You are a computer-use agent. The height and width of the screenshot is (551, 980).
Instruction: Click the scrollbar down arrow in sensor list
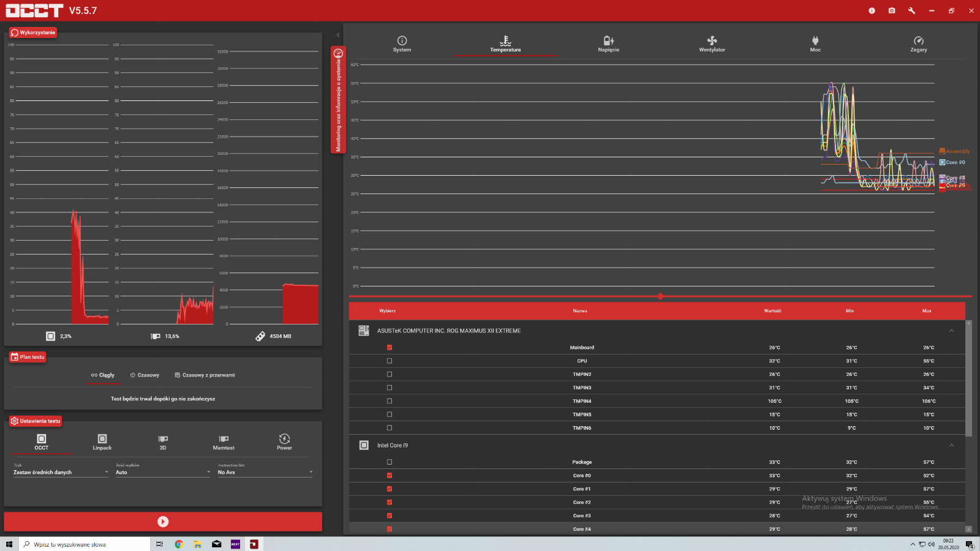click(968, 529)
